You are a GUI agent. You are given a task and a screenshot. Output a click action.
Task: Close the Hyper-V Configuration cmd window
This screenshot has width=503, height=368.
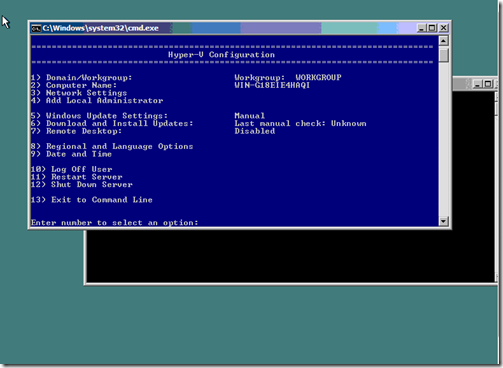[443, 28]
